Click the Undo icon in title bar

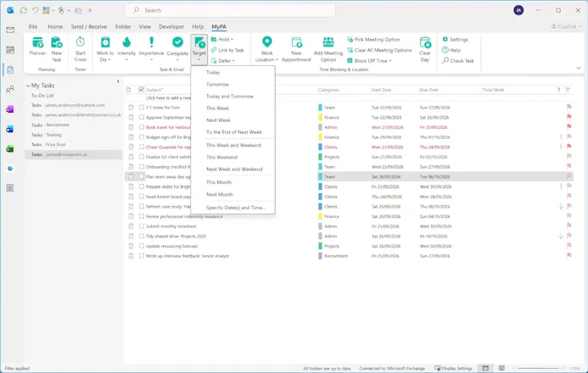pos(36,10)
